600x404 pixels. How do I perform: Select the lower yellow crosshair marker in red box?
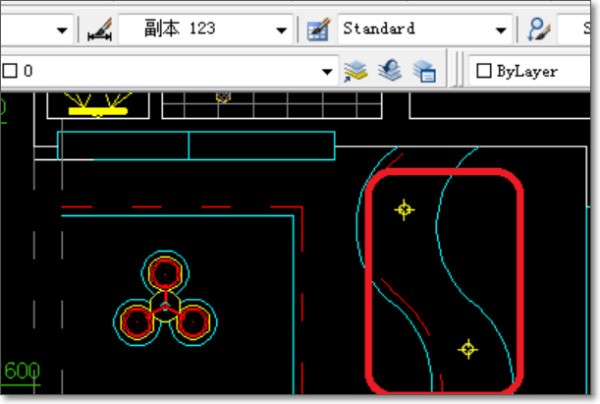click(x=467, y=349)
